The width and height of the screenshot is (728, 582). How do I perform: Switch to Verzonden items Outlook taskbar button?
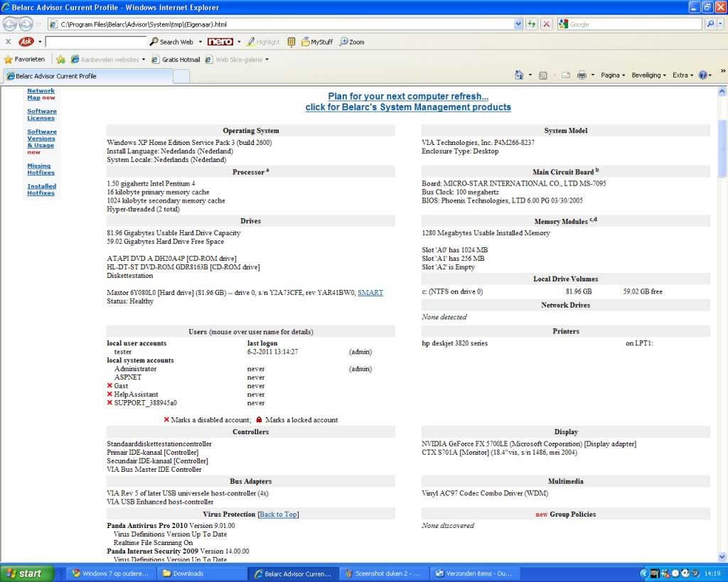(473, 573)
